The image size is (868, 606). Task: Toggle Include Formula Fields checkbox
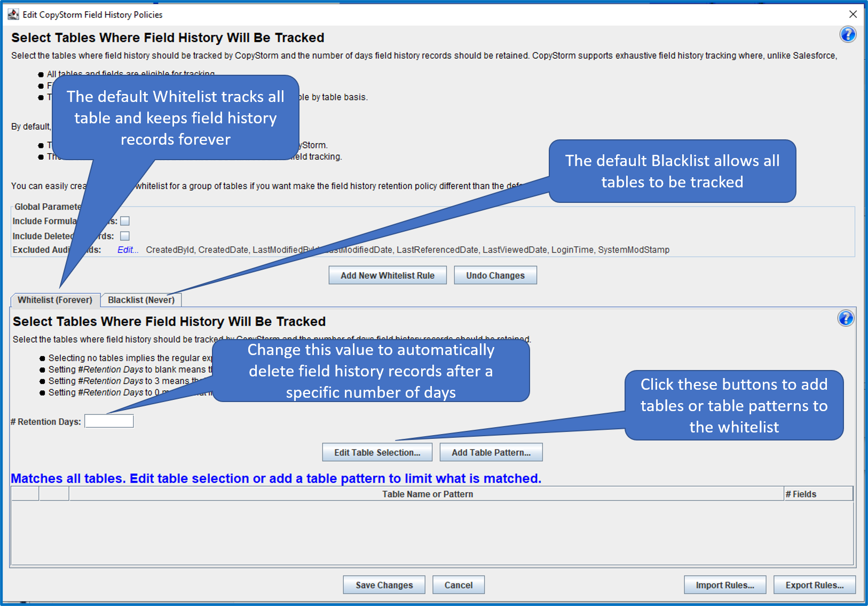[125, 221]
